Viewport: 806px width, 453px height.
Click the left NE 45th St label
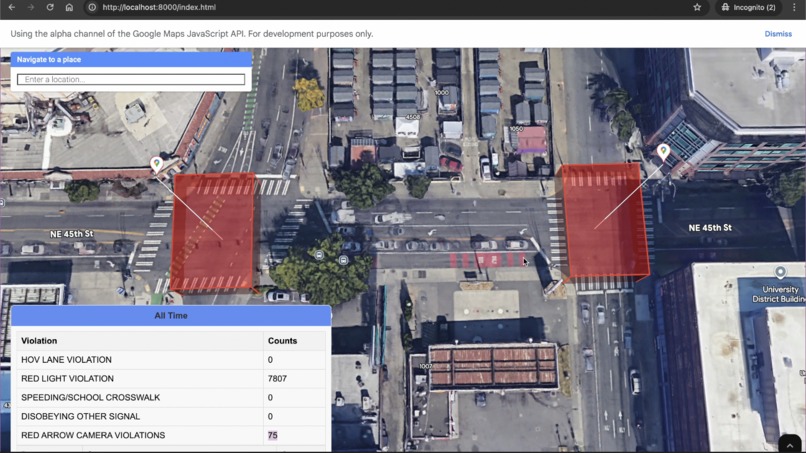pyautogui.click(x=71, y=234)
